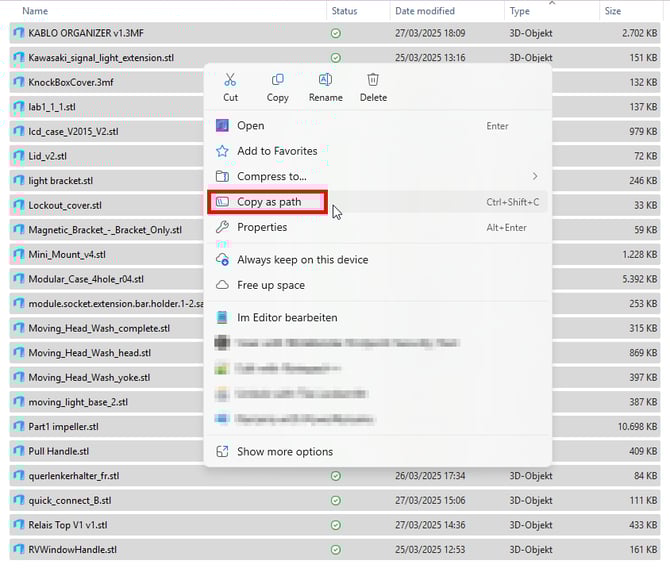Click sync status icon of quick_connect_B.stl

[336, 501]
